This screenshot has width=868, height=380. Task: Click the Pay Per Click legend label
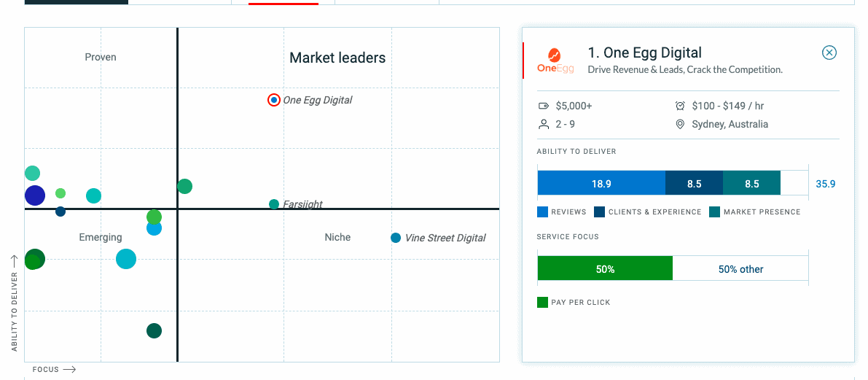click(581, 303)
